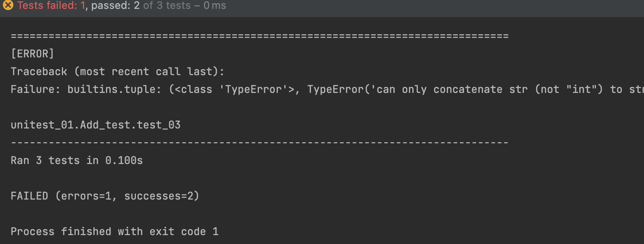Click the equals-sign separator line
The width and height of the screenshot is (644, 244).
tap(259, 36)
